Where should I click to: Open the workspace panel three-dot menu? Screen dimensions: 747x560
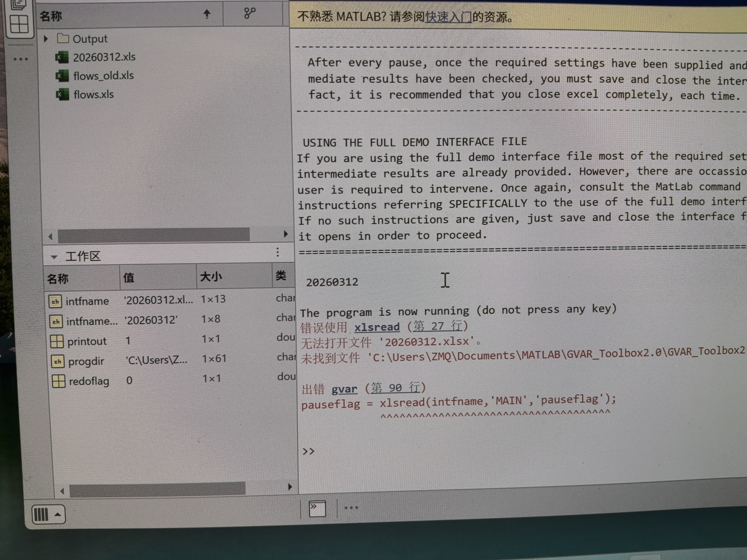278,252
